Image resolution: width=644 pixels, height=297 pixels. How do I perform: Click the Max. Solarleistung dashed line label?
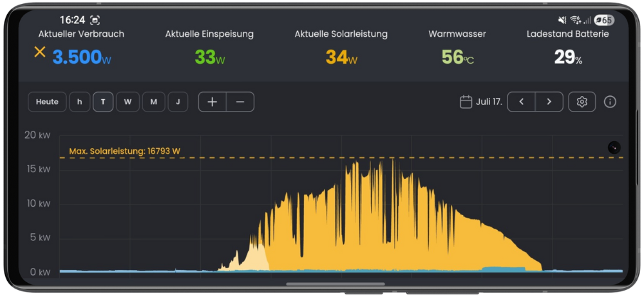[124, 151]
